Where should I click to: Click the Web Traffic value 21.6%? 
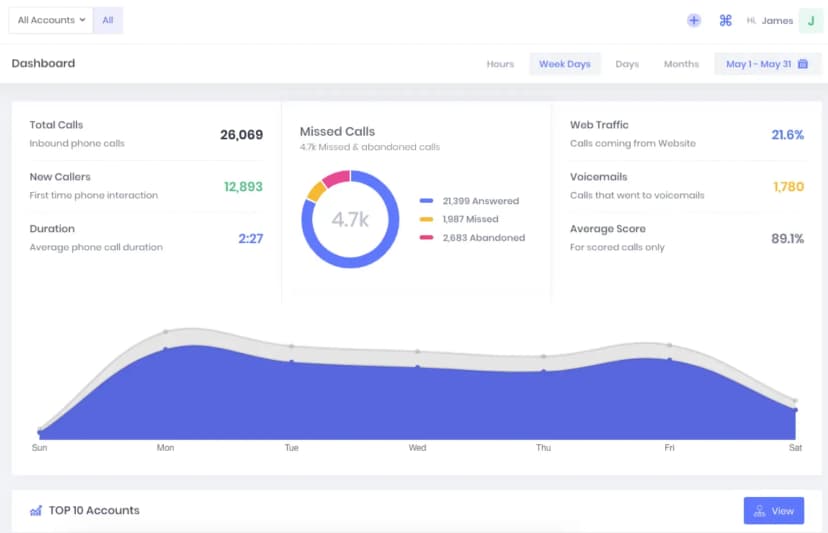[787, 135]
